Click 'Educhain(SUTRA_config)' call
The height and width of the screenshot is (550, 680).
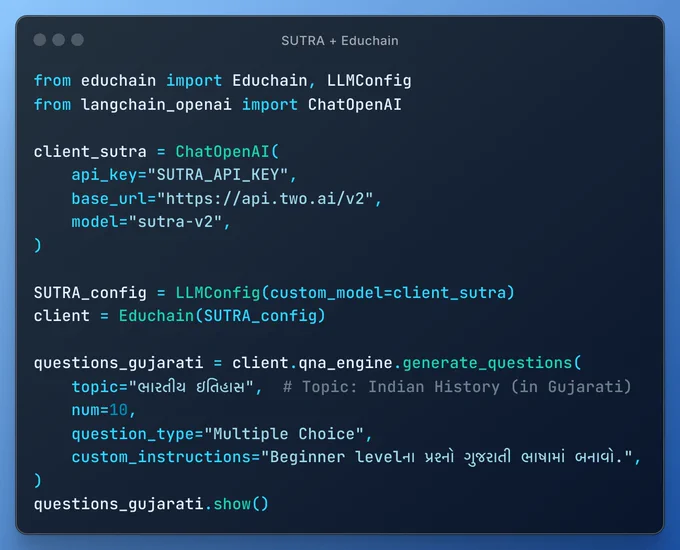click(x=222, y=316)
